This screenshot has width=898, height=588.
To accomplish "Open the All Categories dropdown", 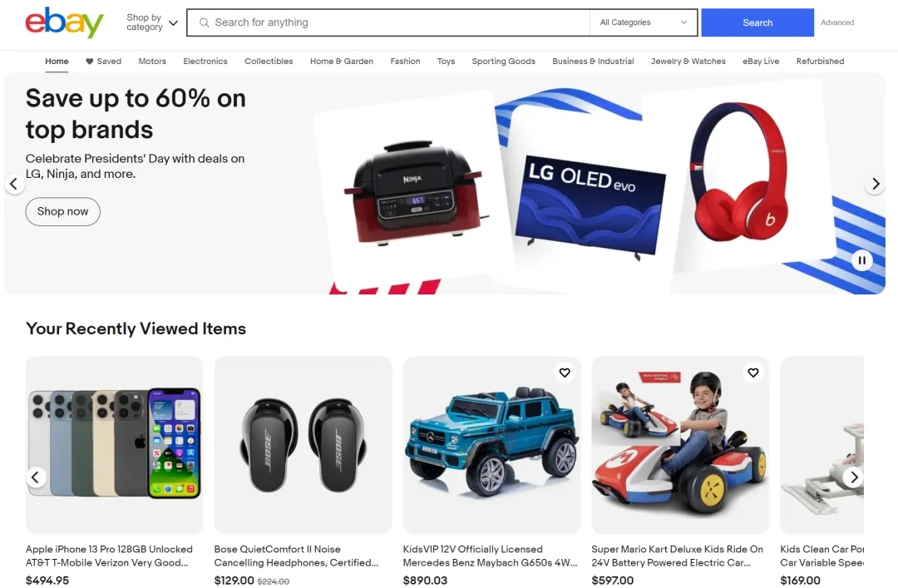I will [x=643, y=22].
